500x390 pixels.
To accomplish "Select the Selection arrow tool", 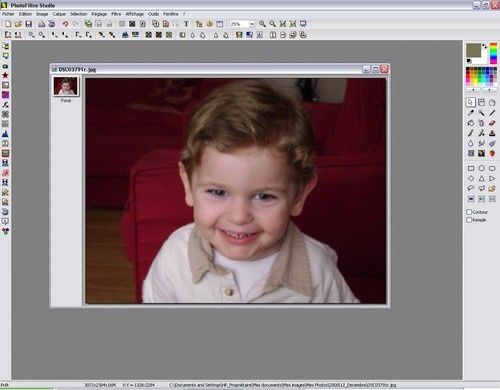I will [470, 102].
